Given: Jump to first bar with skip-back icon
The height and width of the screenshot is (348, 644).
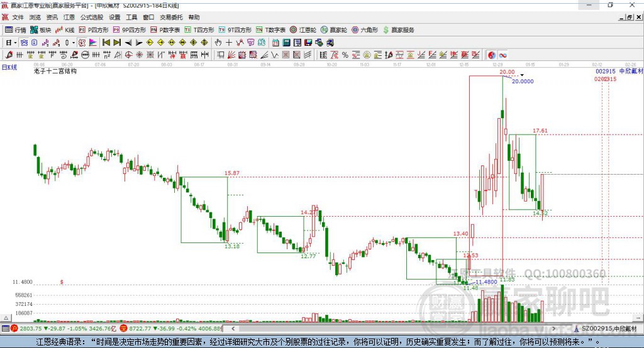Looking at the screenshot, I should tap(106, 43).
